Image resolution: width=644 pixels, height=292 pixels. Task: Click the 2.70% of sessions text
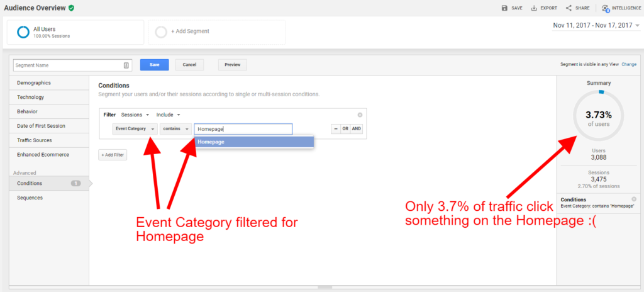click(599, 186)
